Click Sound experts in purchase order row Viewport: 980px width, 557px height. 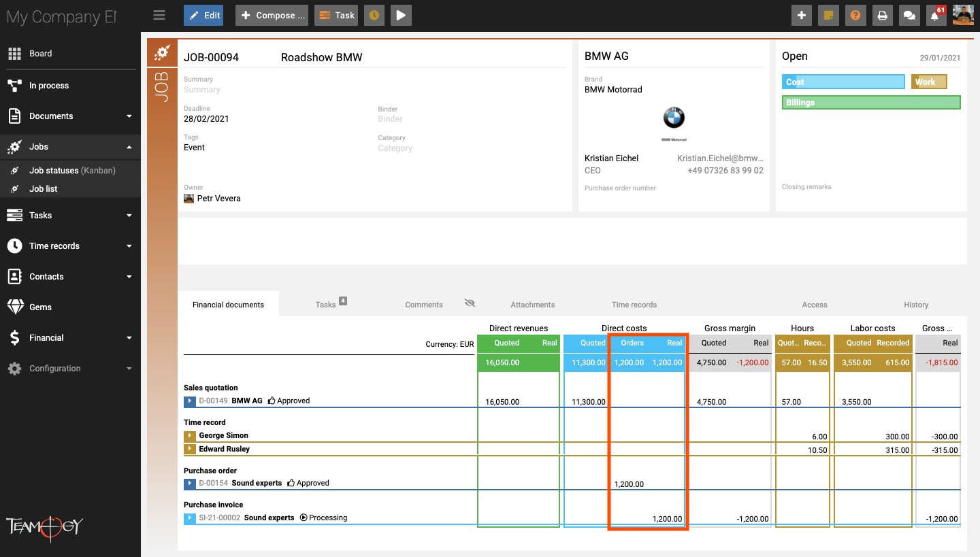(257, 484)
